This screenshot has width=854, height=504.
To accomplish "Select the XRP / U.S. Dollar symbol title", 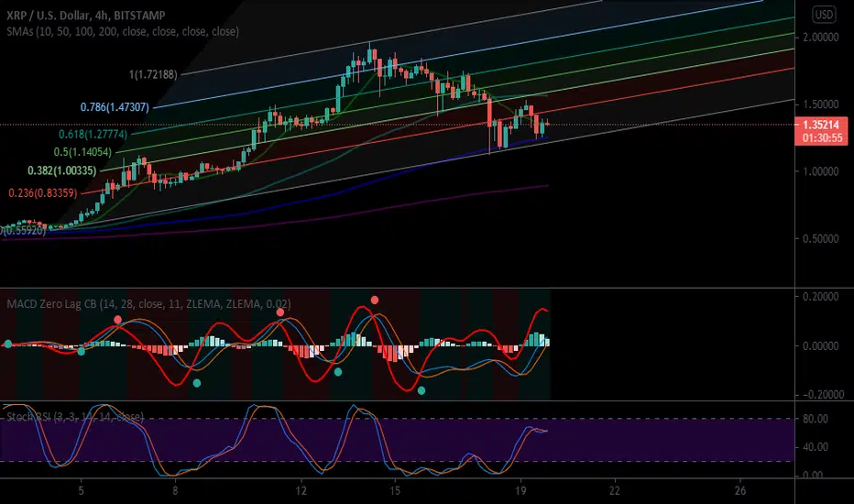I will point(85,16).
